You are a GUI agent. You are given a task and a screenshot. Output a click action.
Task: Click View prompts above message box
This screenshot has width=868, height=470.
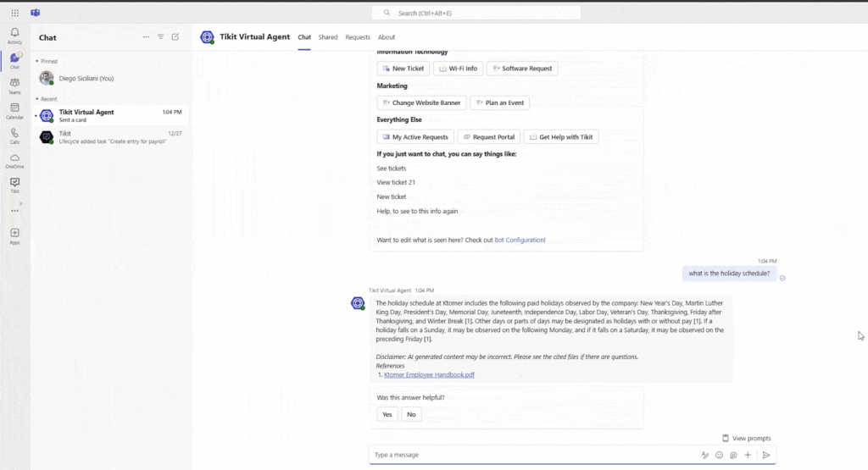point(746,439)
